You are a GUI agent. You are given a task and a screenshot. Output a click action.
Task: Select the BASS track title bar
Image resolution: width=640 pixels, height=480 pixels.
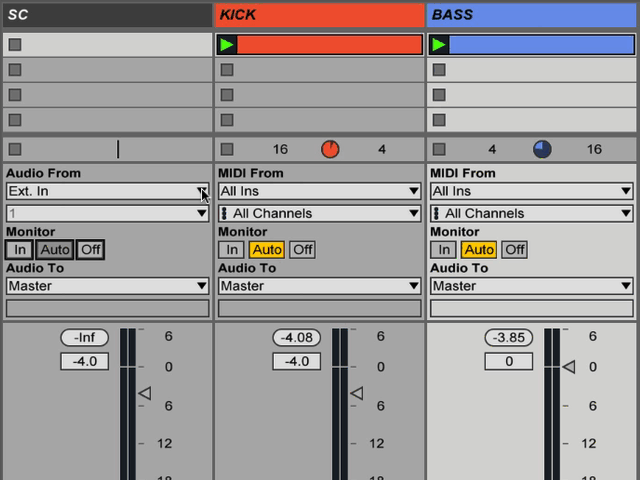tap(532, 15)
